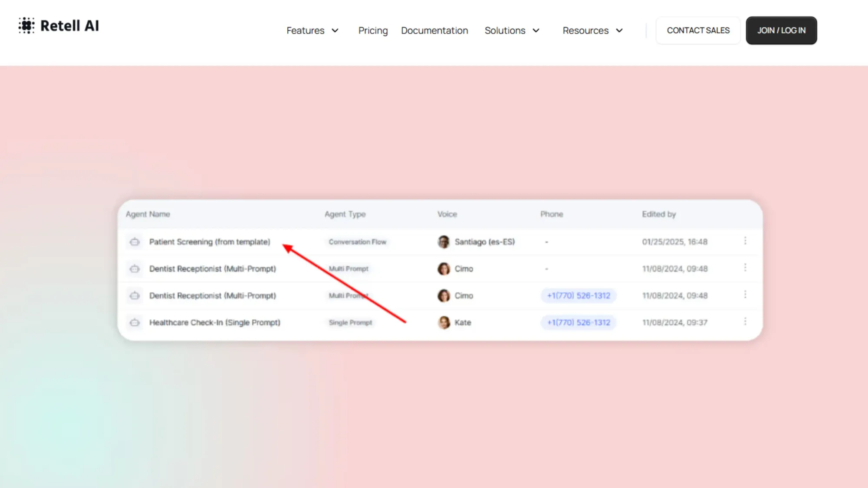Click the Single Prompt type tag

[350, 322]
